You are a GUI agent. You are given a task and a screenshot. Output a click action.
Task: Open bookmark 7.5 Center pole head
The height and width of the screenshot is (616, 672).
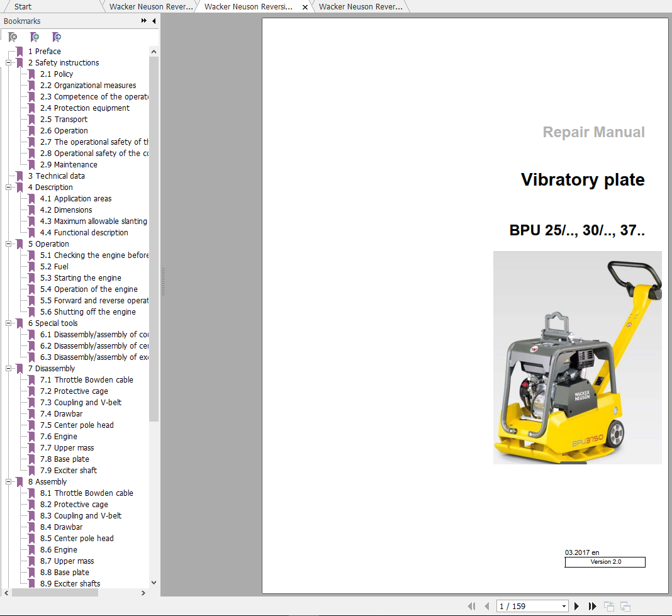click(x=77, y=425)
